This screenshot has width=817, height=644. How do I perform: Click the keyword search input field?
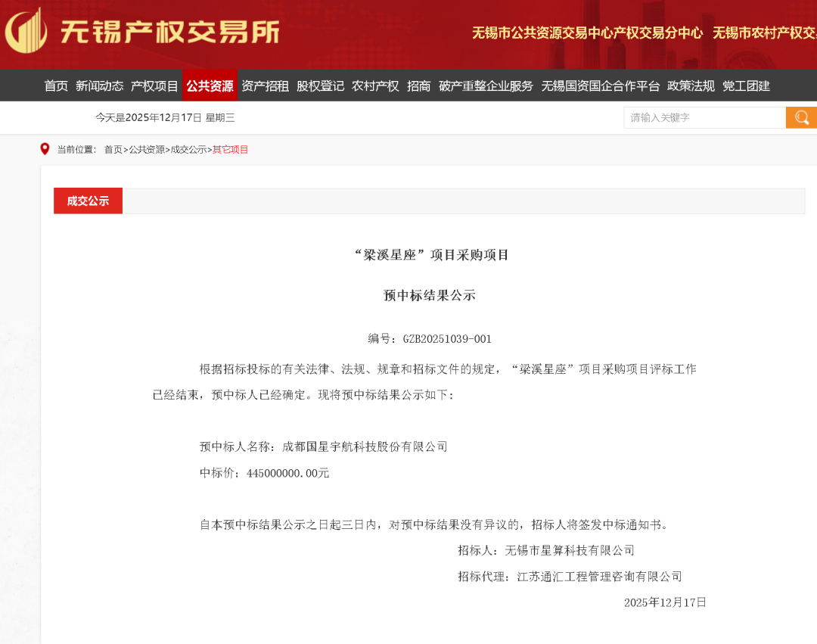(x=704, y=117)
